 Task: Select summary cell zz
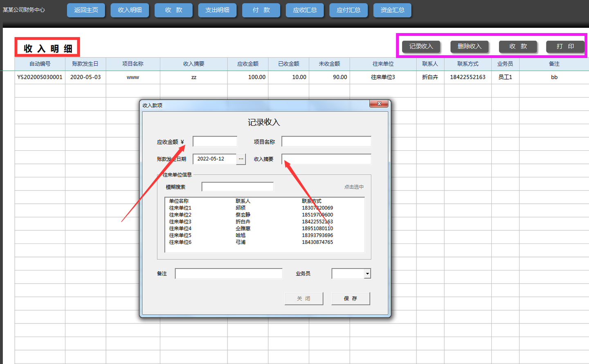194,77
